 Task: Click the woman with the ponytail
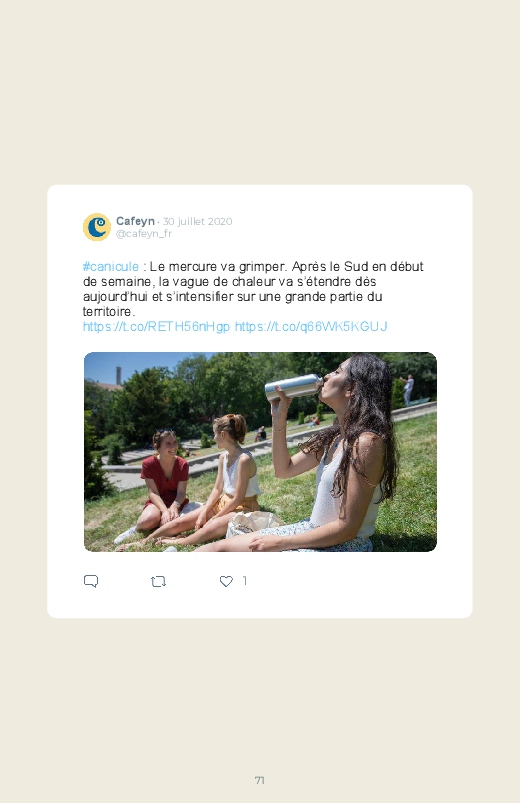point(225,481)
